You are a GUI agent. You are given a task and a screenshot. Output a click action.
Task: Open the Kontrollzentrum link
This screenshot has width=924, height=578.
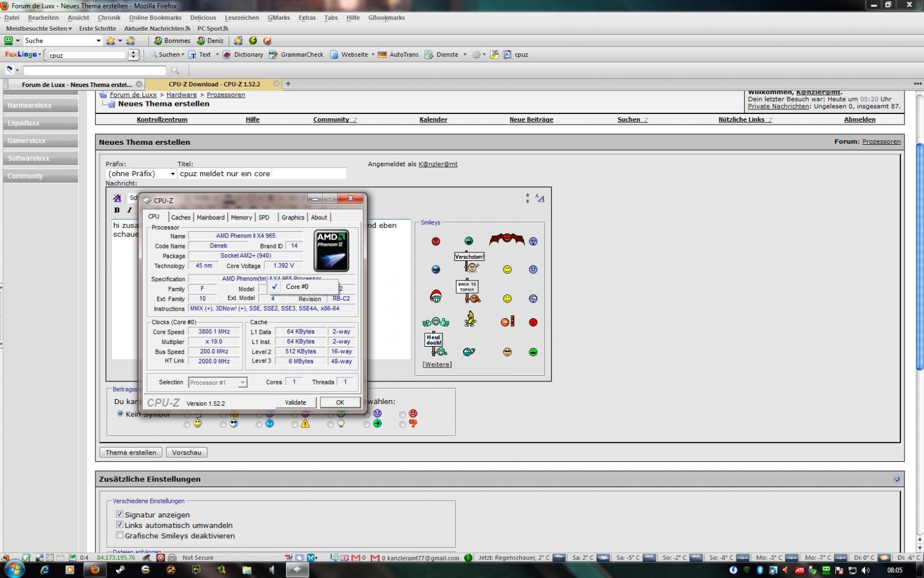[x=162, y=120]
